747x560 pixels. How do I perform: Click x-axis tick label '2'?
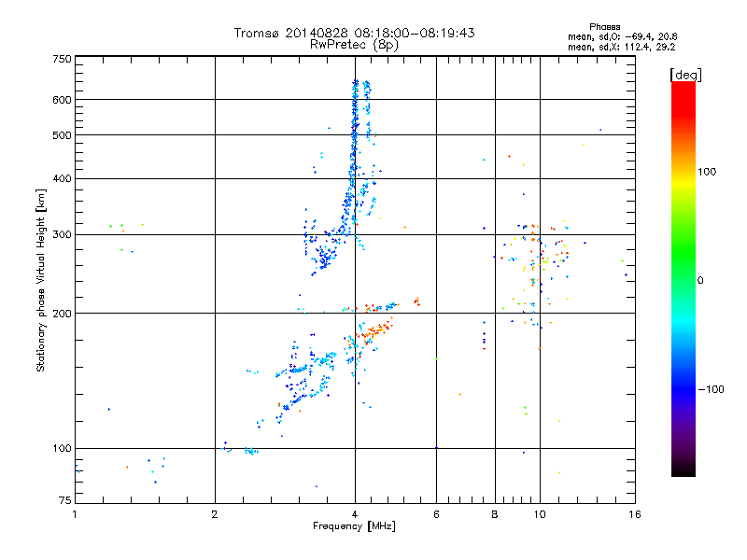(x=215, y=514)
